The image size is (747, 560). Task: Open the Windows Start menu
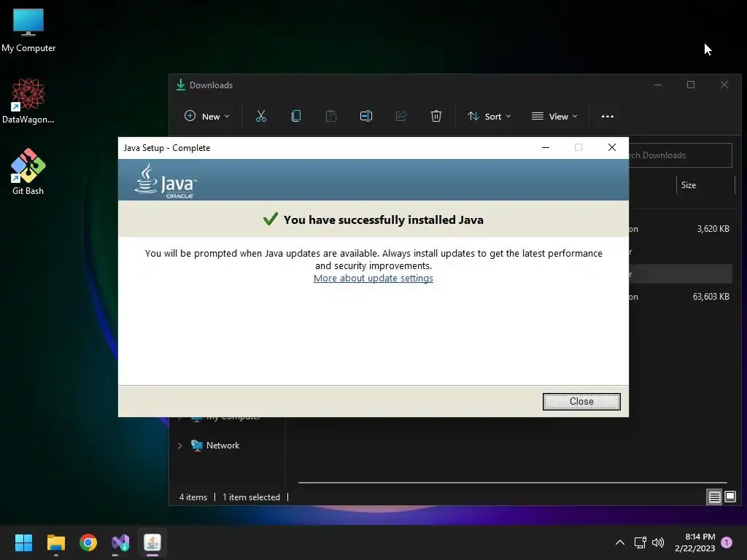coord(23,542)
